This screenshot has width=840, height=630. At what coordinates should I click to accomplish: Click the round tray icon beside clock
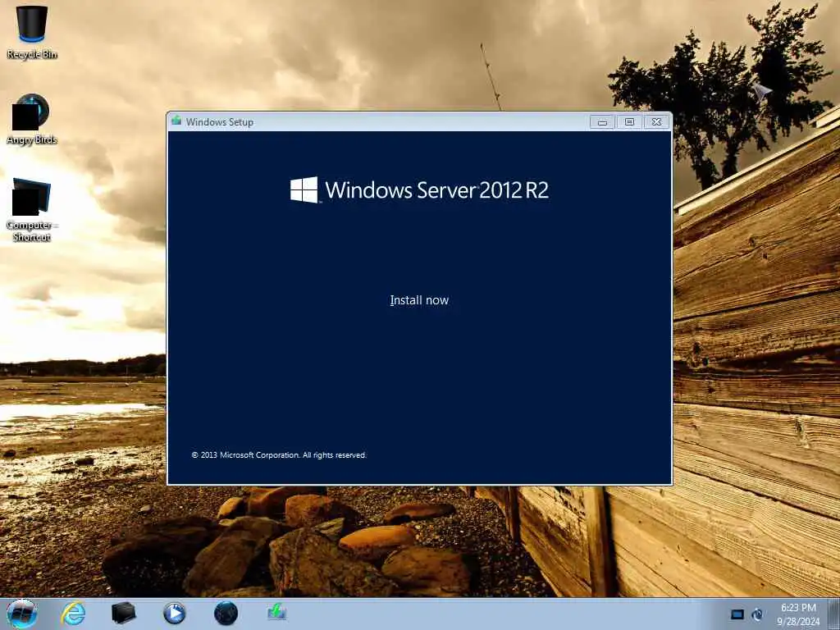757,614
